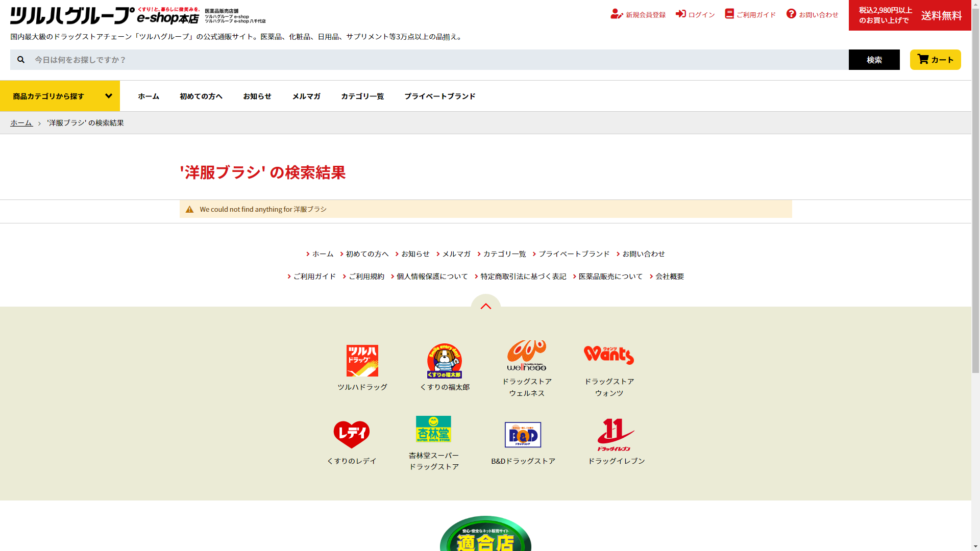Open the shopping cart

point(935,60)
